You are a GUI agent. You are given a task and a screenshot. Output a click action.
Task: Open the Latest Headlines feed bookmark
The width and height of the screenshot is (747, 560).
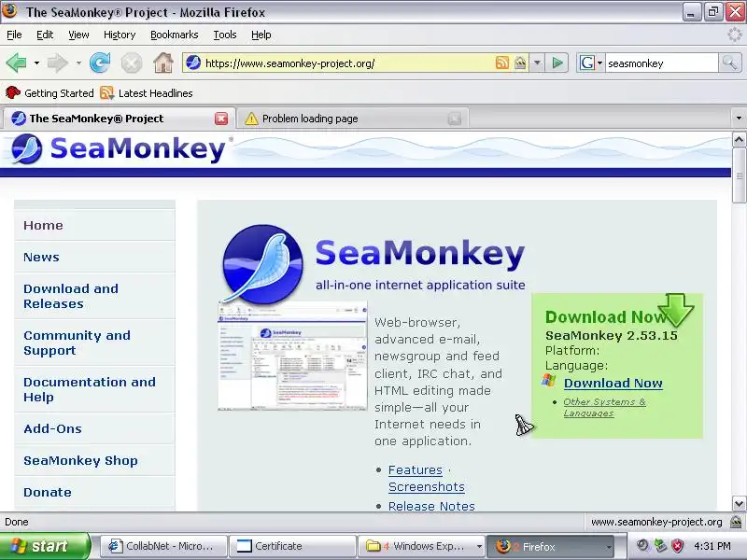147,92
